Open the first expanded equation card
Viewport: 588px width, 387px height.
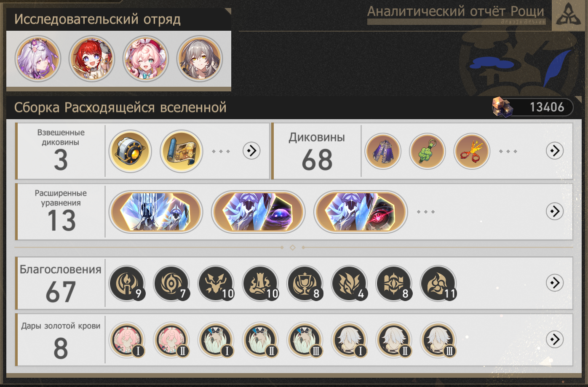156,212
